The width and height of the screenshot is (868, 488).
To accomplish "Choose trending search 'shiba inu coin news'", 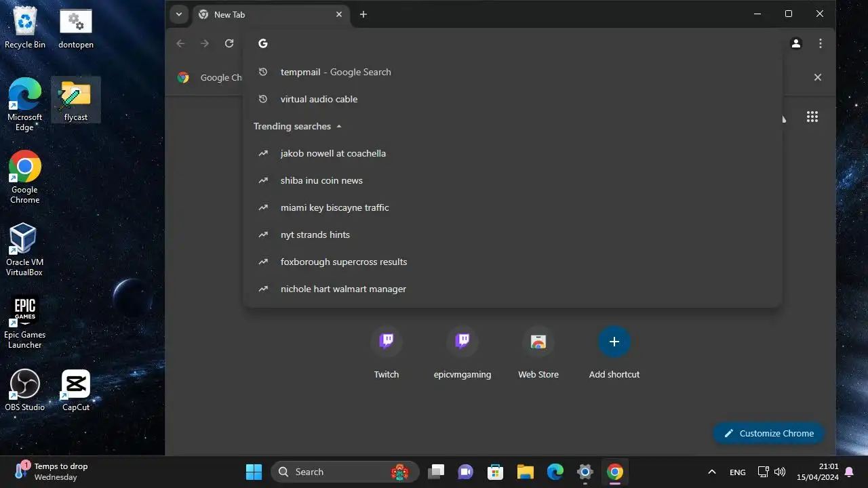I will [513, 180].
